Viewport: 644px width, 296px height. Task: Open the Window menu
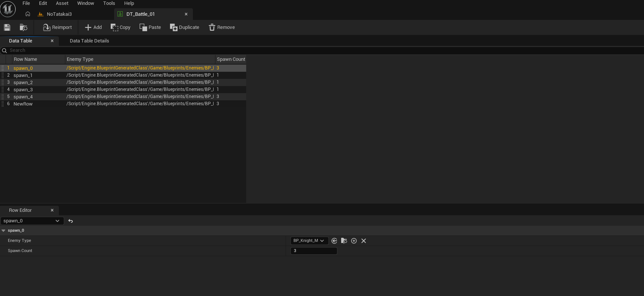coord(86,3)
